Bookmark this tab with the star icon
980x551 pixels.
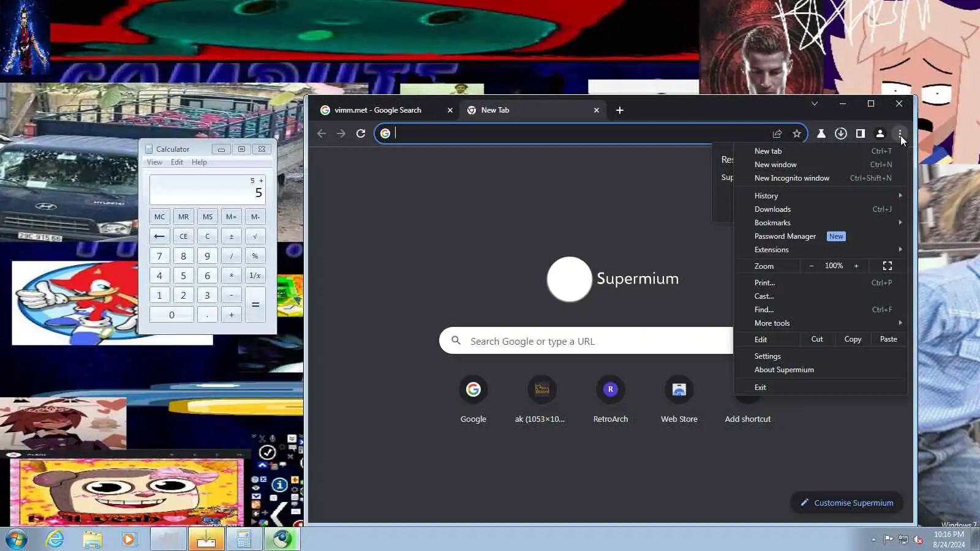point(797,133)
